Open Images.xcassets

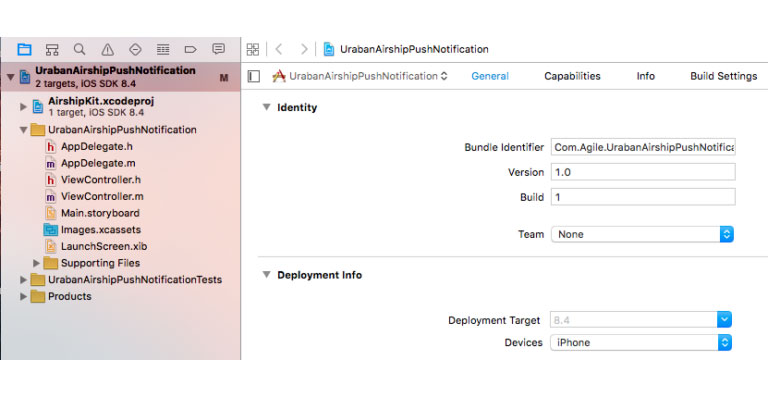tap(100, 230)
